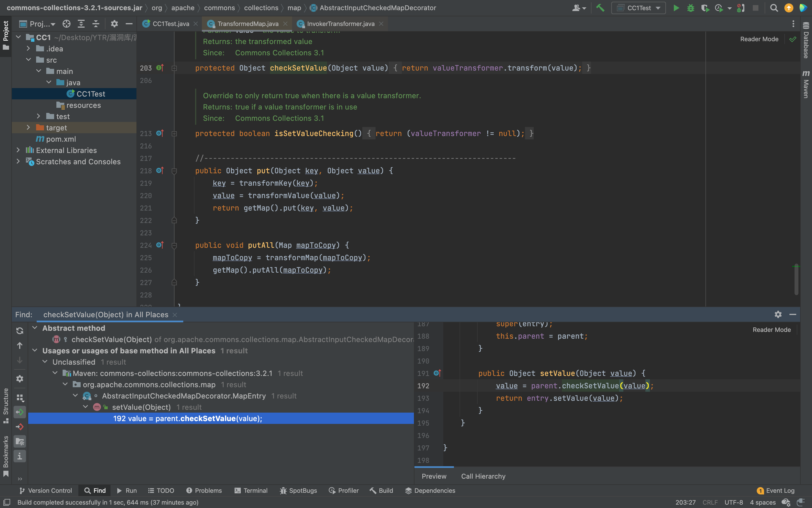Switch to InvokerTransformer.java tab
The width and height of the screenshot is (812, 508).
(x=341, y=23)
